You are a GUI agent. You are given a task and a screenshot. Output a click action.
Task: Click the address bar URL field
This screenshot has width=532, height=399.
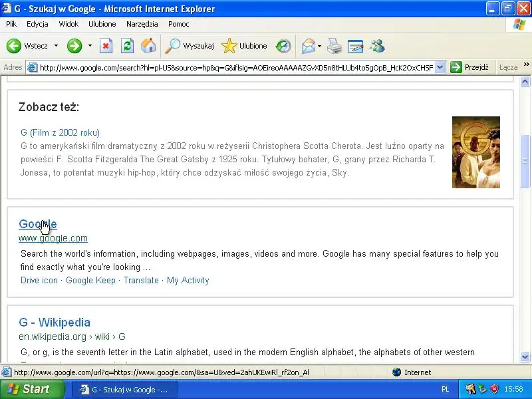click(236, 68)
